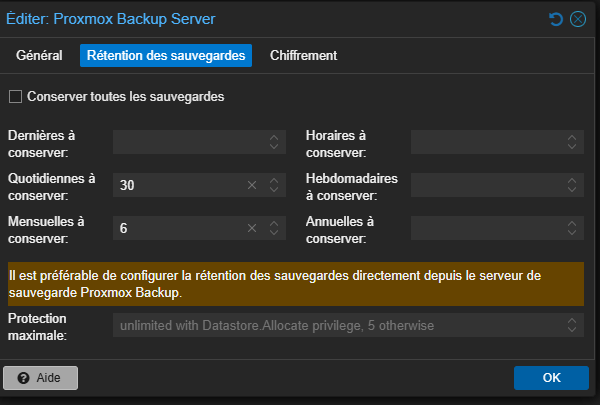Click the Annuelles à conserver label
The width and height of the screenshot is (600, 405).
(x=340, y=230)
